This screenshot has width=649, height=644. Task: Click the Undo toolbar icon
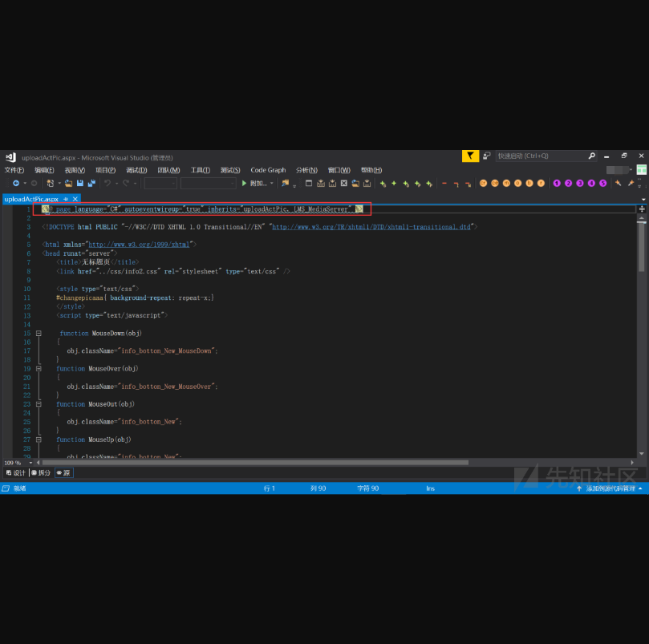click(x=107, y=184)
